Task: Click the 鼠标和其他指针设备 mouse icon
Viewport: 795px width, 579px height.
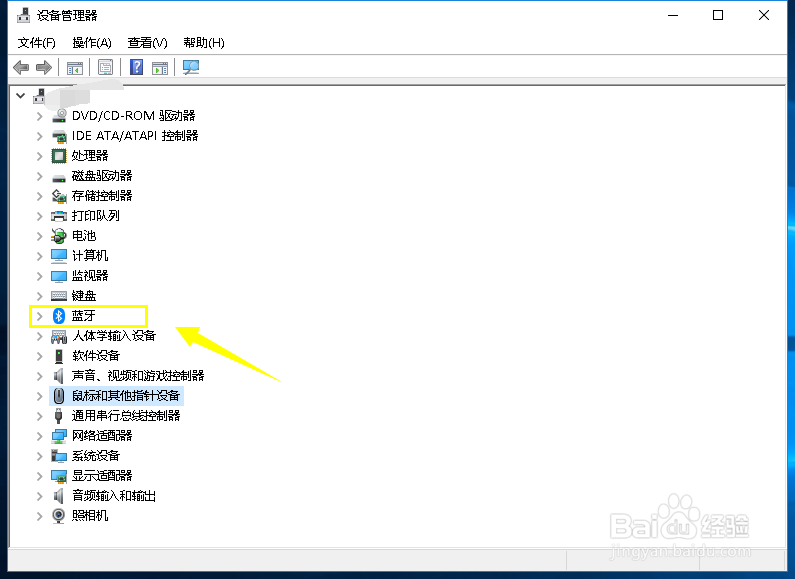Action: pos(59,395)
